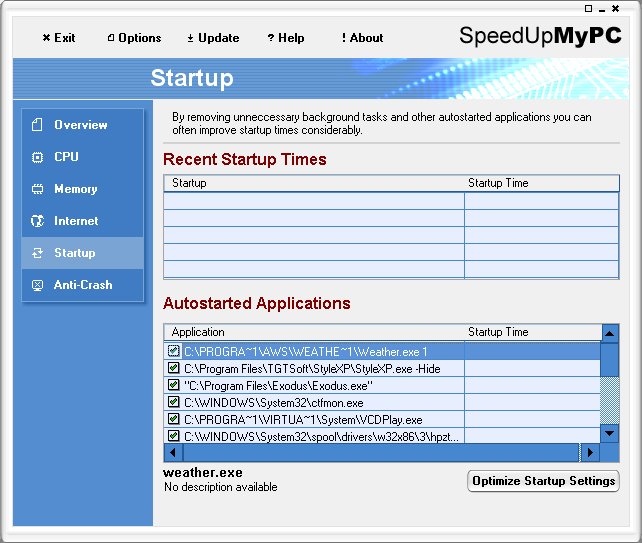Click the question mark icon beside Help
Image resolution: width=642 pixels, height=543 pixels.
point(271,38)
